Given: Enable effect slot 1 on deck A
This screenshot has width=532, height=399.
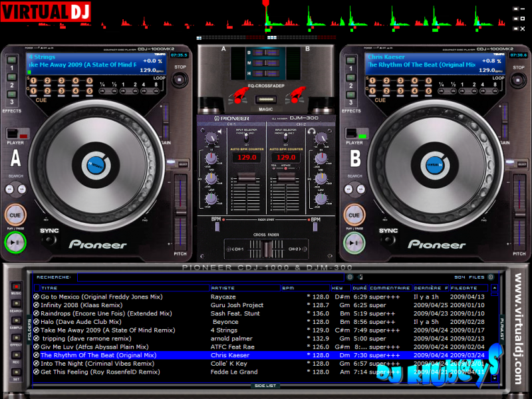Looking at the screenshot, I should (12, 60).
